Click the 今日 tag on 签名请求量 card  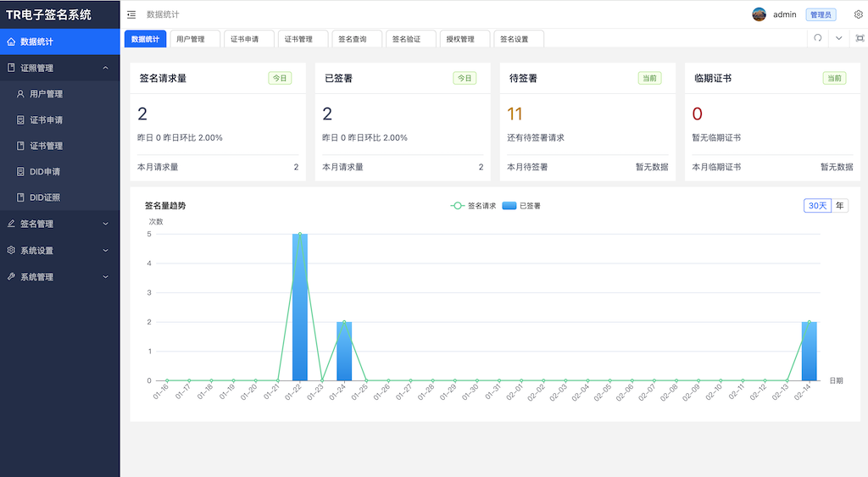point(280,78)
